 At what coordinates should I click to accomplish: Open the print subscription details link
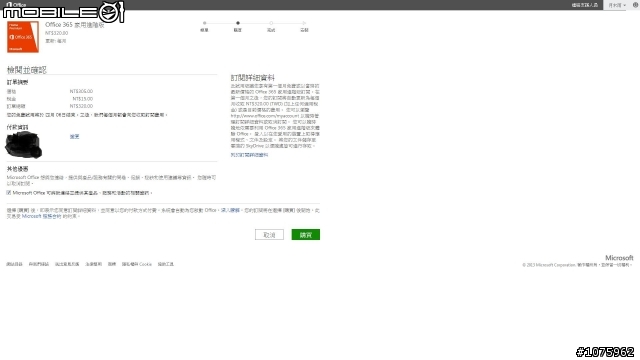249,155
